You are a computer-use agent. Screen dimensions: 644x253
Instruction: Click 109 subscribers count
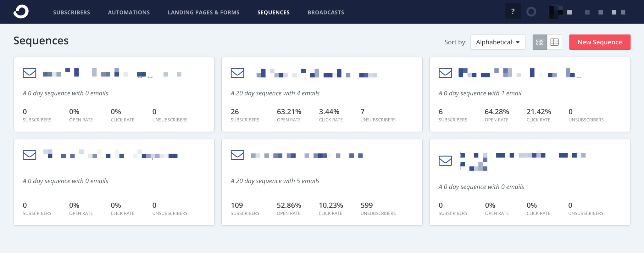237,205
